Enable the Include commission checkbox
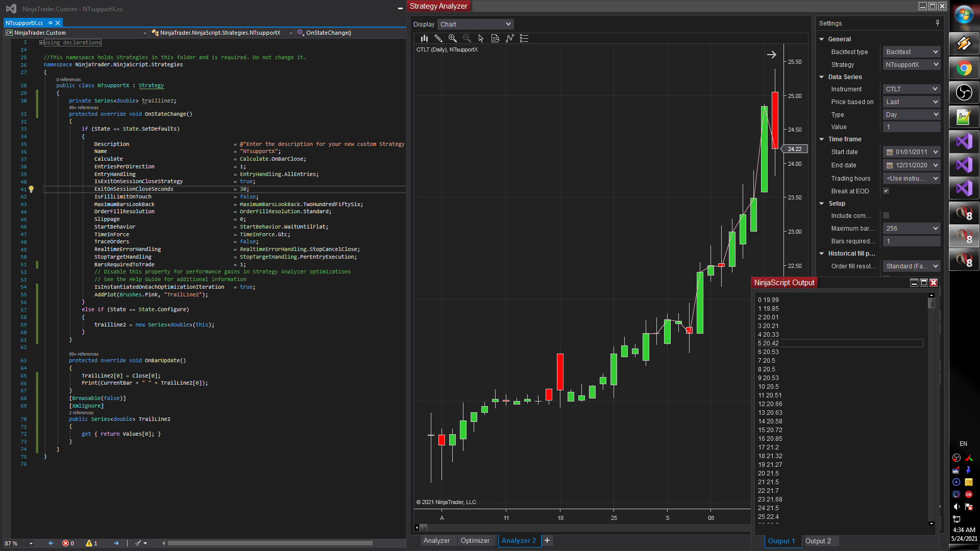This screenshot has height=551, width=980. [x=886, y=215]
